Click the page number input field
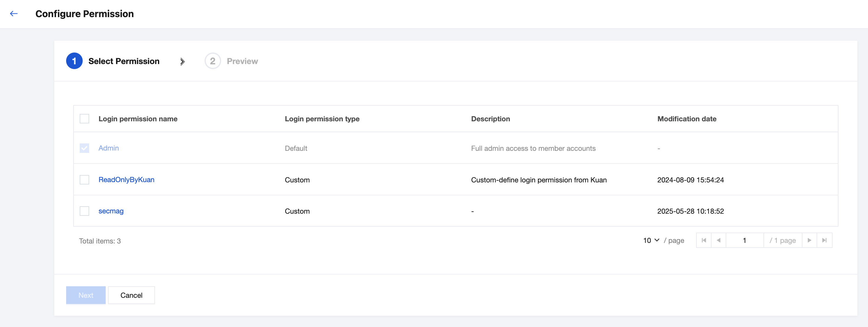 pyautogui.click(x=744, y=241)
